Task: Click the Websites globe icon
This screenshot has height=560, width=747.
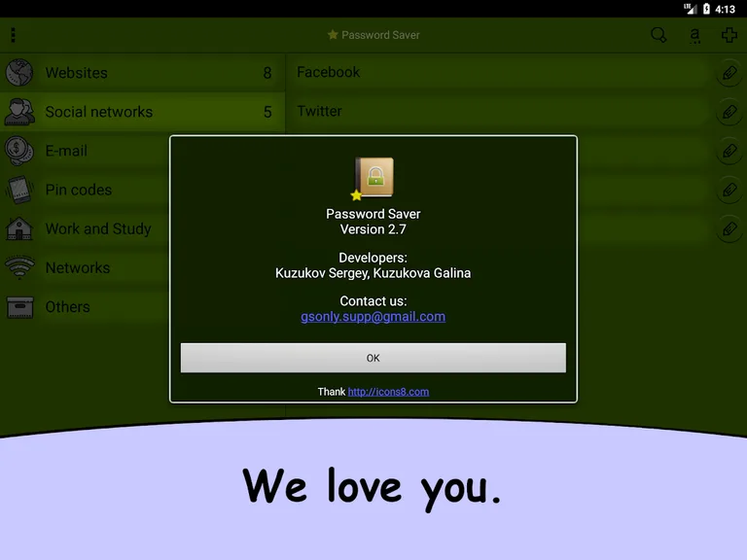Action: pos(19,72)
